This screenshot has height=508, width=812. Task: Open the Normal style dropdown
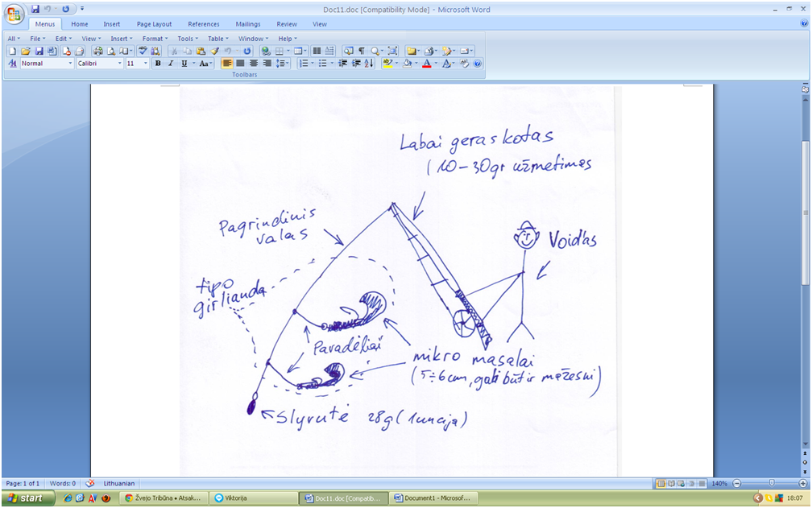click(70, 63)
